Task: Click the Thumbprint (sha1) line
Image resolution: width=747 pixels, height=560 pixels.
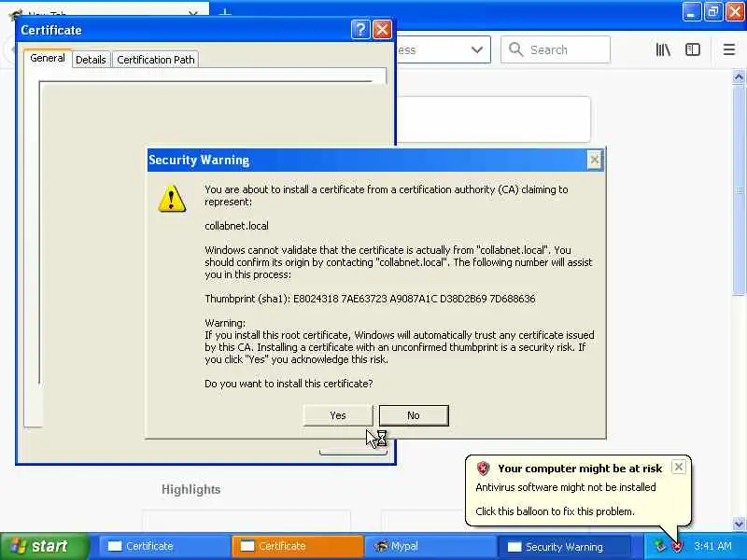Action: click(x=370, y=299)
